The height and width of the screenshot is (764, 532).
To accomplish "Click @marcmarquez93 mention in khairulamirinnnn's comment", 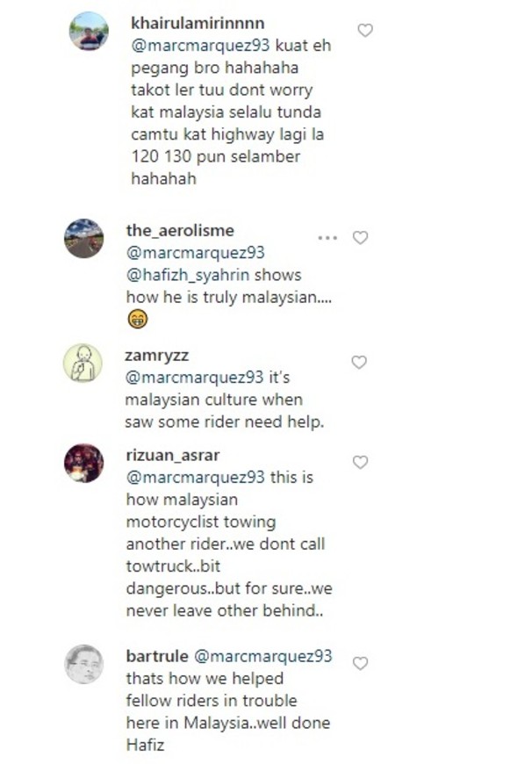I will point(200,46).
